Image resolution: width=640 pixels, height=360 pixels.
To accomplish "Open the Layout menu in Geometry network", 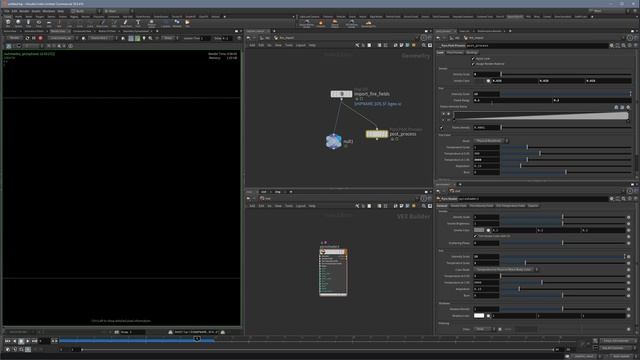I will pos(300,45).
